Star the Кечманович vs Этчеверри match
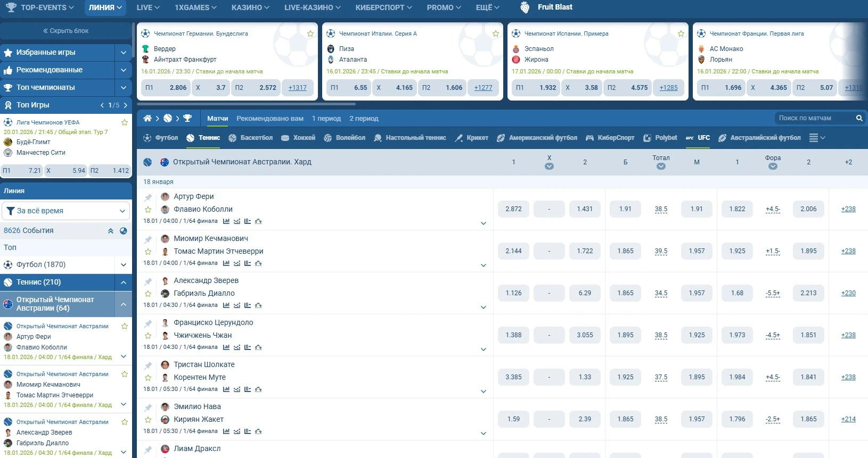Viewport: 868px width, 458px height. click(148, 252)
